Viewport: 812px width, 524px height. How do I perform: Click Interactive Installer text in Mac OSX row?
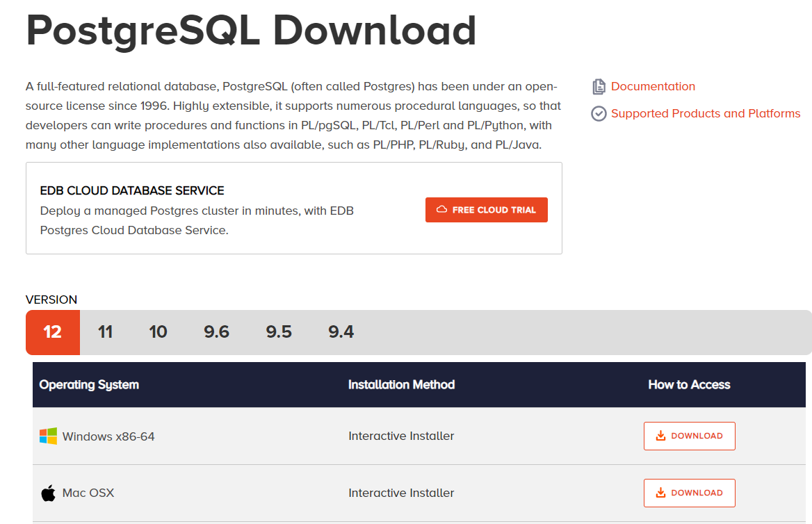click(401, 493)
